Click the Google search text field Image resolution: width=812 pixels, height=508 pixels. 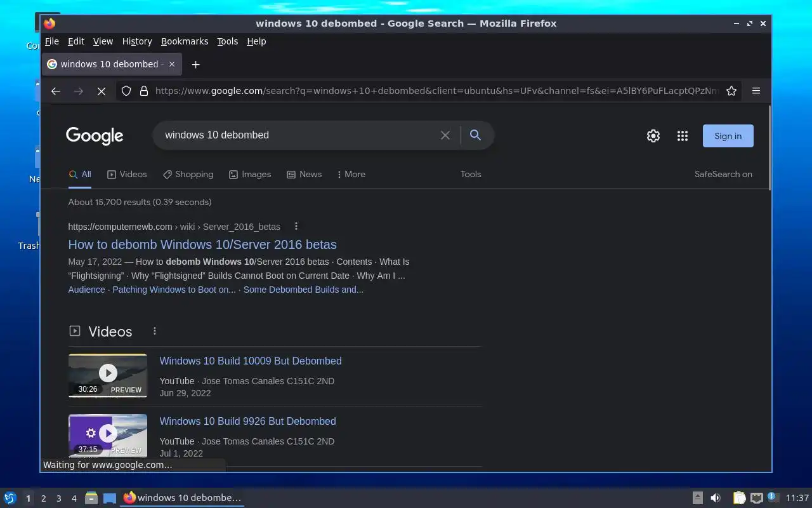[x=298, y=135]
